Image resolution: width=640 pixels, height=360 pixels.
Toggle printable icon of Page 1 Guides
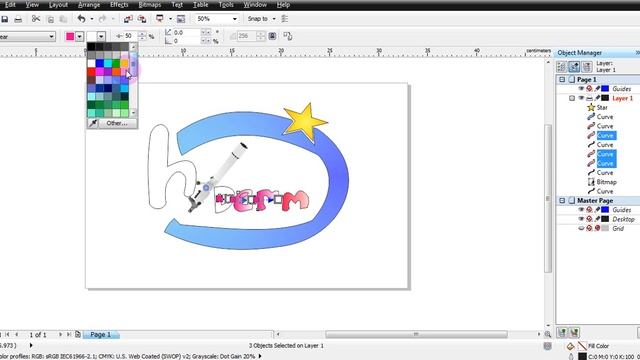coord(589,89)
